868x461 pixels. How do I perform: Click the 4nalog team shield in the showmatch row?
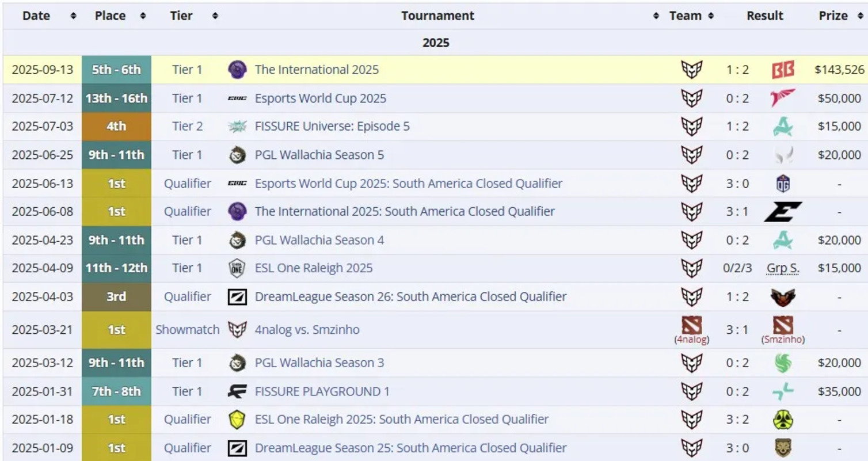[691, 326]
